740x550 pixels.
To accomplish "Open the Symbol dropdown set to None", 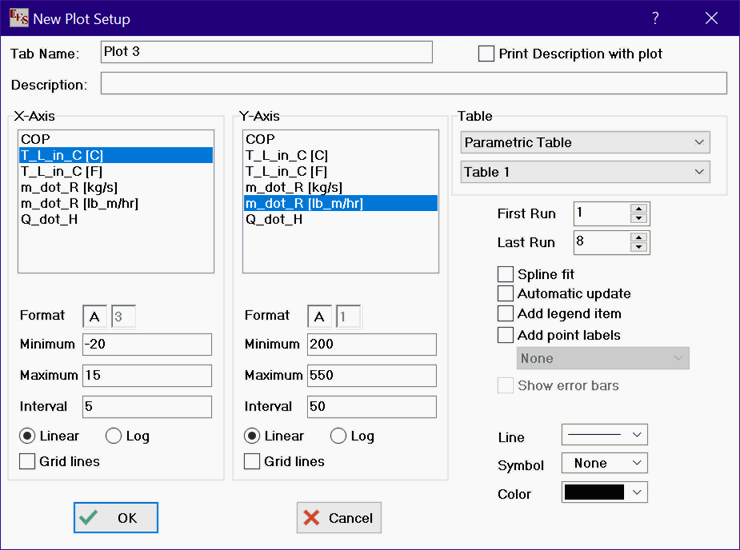I will pos(604,463).
